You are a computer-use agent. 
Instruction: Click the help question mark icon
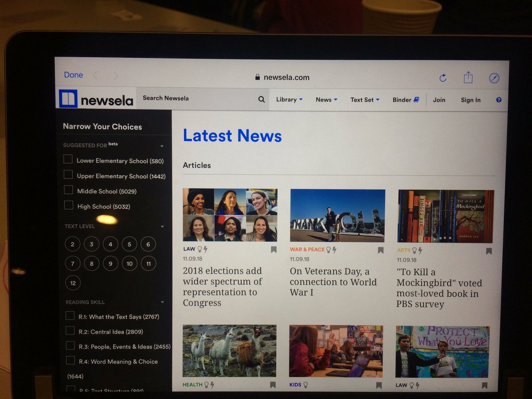(x=498, y=100)
